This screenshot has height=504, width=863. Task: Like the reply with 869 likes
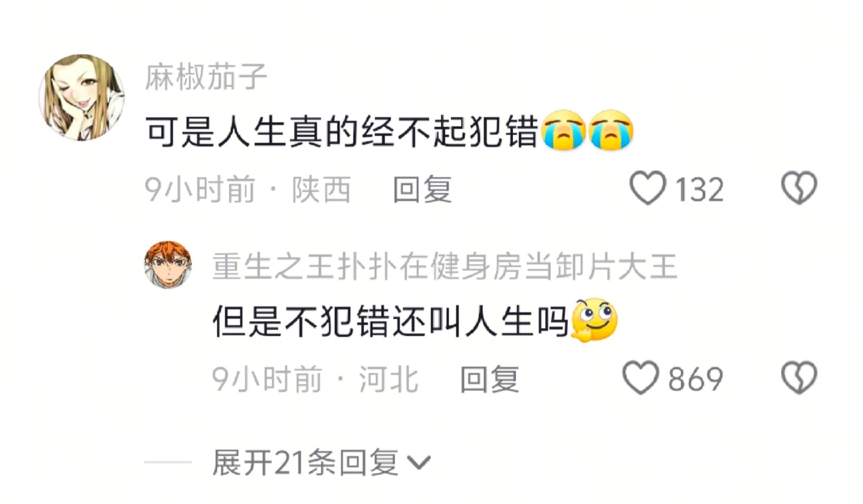pyautogui.click(x=641, y=378)
